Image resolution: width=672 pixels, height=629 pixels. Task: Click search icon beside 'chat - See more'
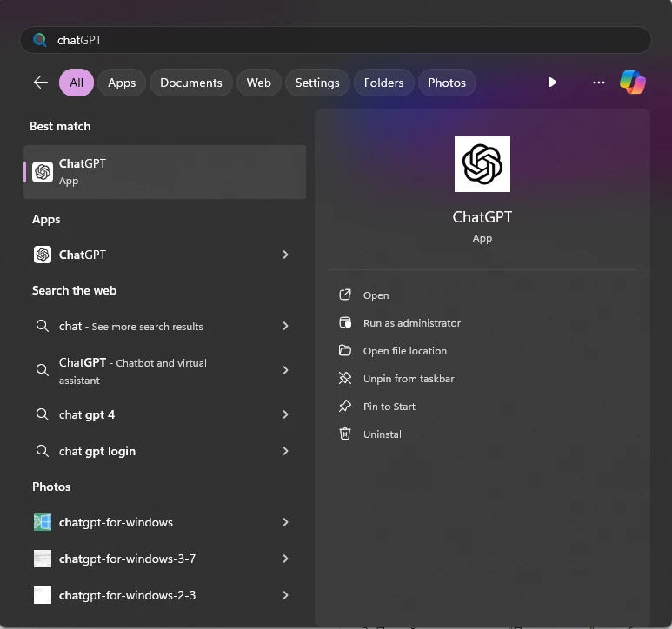(x=42, y=326)
